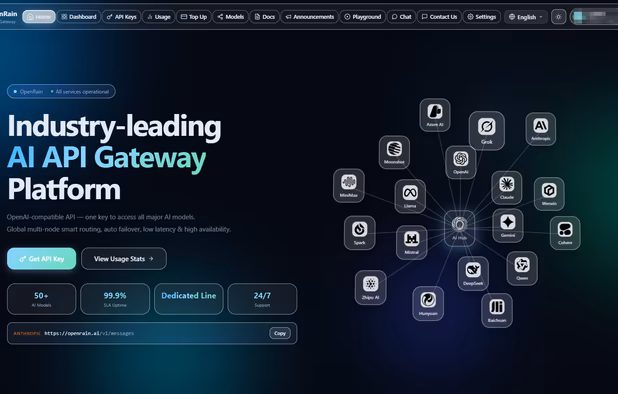
Task: Click the central AI Hub icon
Action: point(459,228)
